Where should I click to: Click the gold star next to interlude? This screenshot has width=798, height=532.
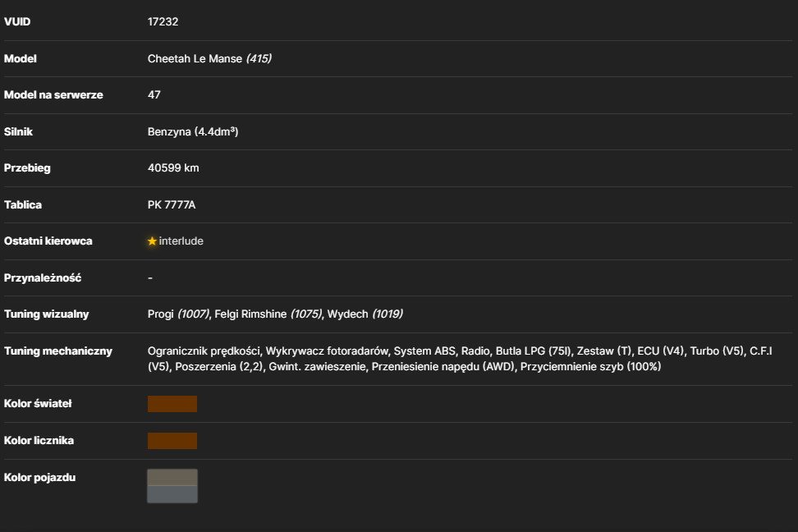[152, 241]
